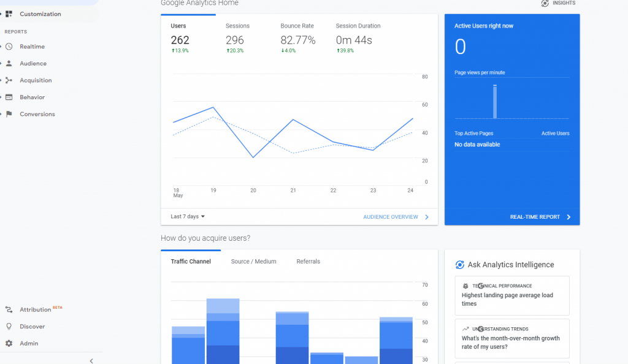Click the Attribution path icon
This screenshot has width=628, height=364.
[9, 309]
